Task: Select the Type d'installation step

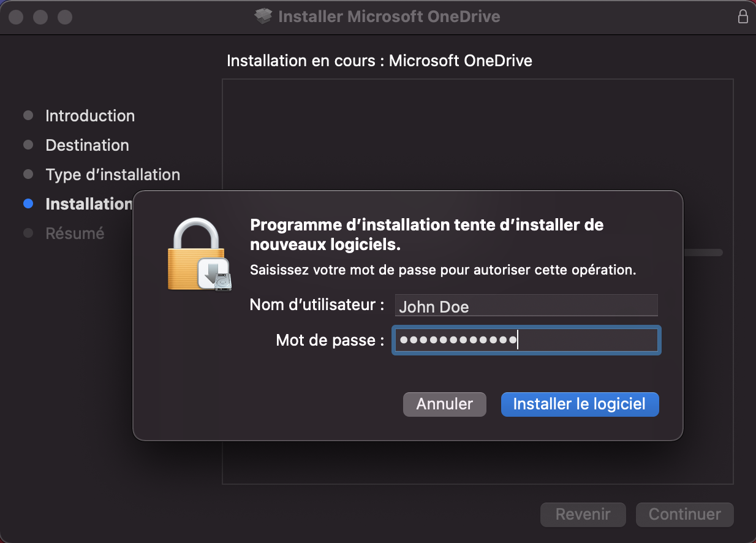Action: point(112,175)
